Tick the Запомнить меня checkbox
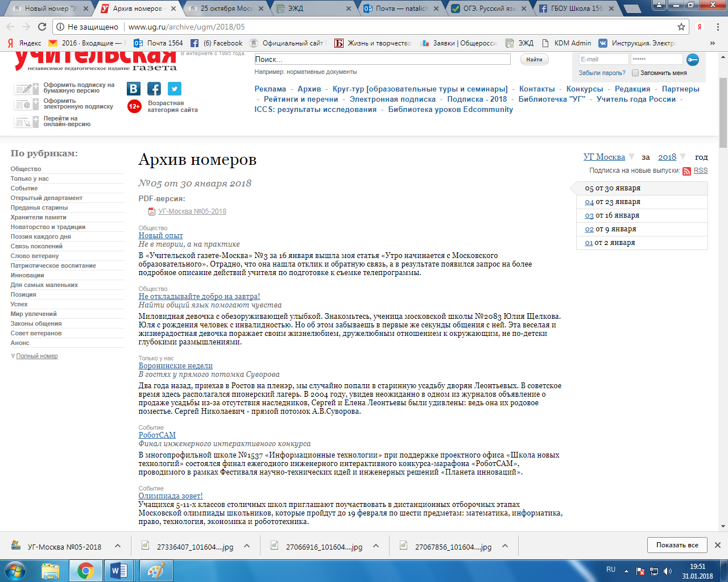Image resolution: width=728 pixels, height=582 pixels. [x=635, y=73]
